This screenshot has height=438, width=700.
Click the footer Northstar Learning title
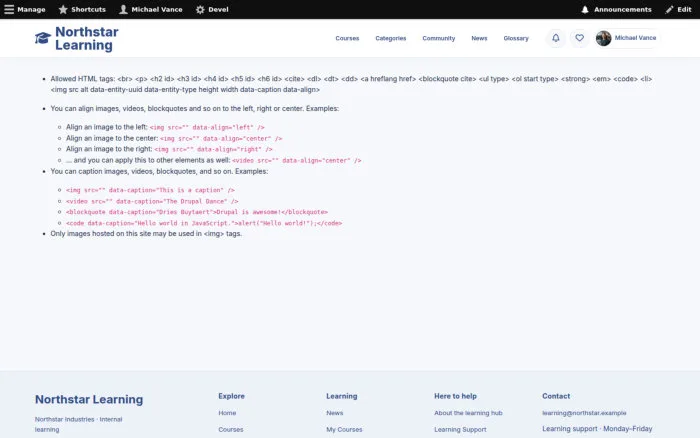pyautogui.click(x=89, y=399)
